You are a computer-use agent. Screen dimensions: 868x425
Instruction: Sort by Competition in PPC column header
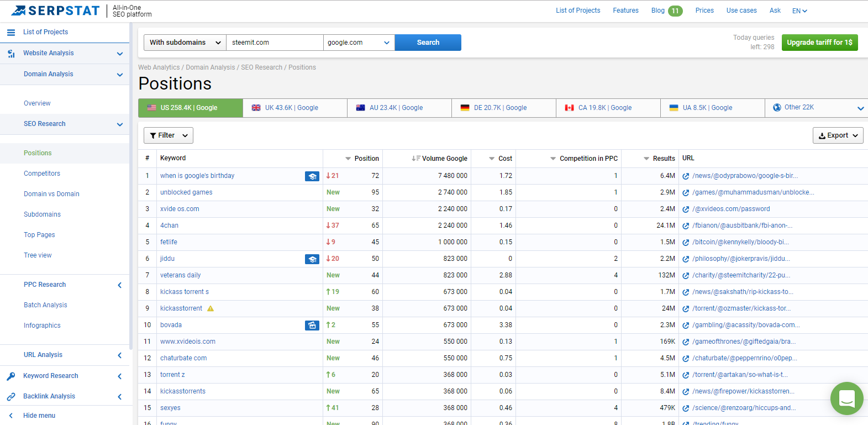(x=584, y=159)
